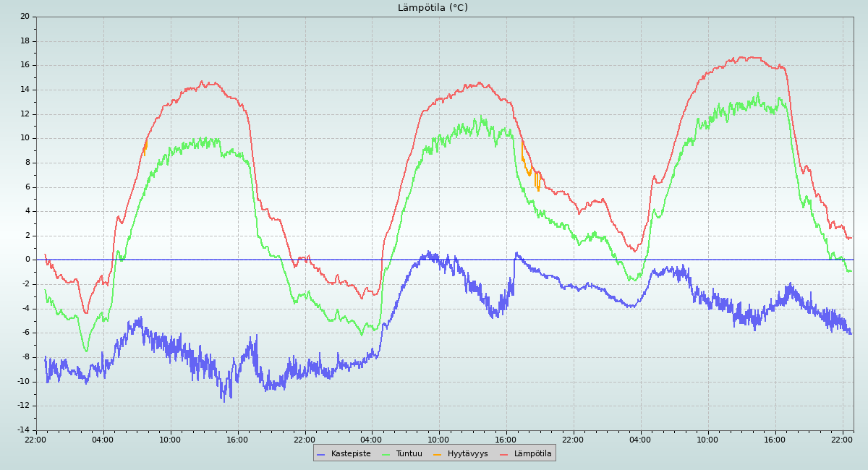The width and height of the screenshot is (868, 470).
Task: Click the Lämpötila legend label
Action: pos(532,454)
